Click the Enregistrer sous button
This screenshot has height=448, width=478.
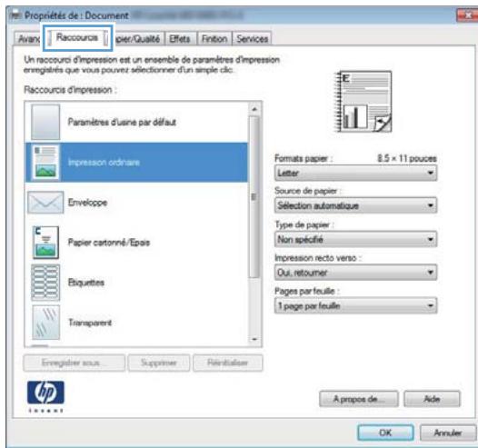pyautogui.click(x=75, y=363)
